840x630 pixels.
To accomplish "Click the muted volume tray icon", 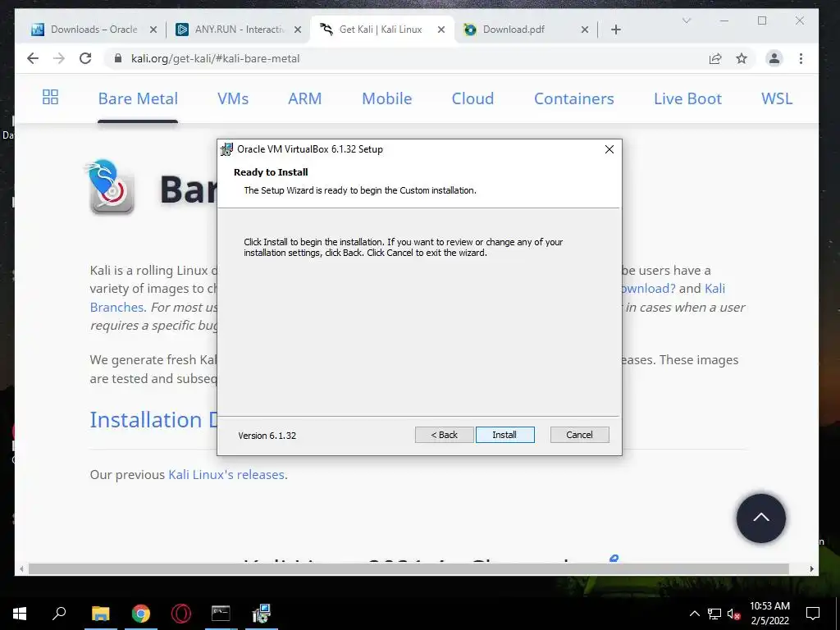I will coord(734,614).
